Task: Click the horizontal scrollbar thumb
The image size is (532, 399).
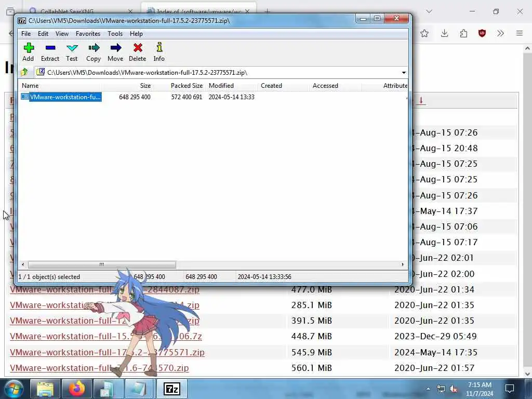Action: pyautogui.click(x=102, y=264)
